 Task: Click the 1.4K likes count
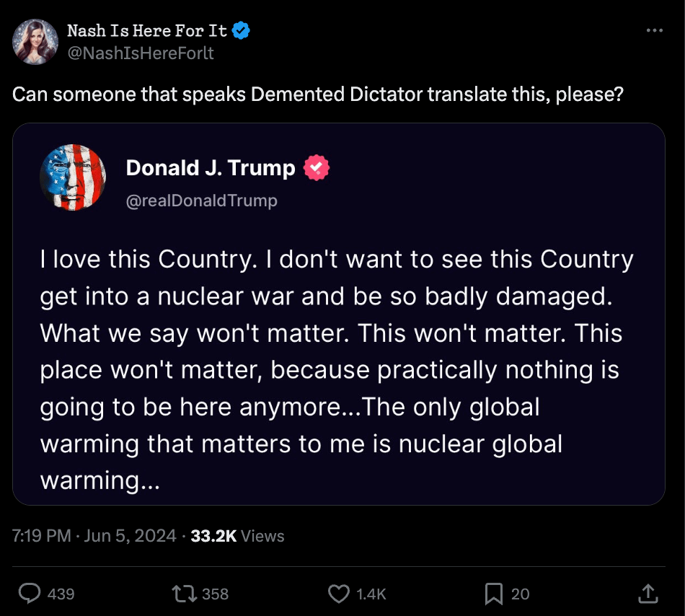click(x=371, y=594)
